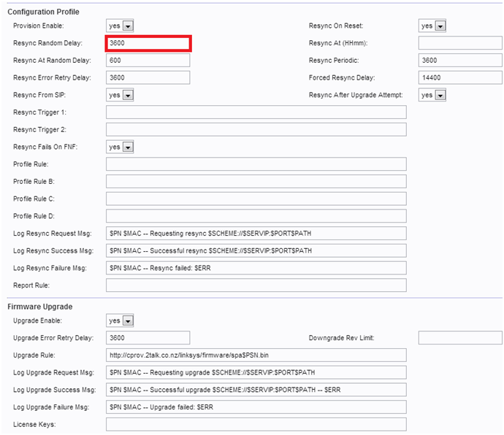Viewport: 504px width, 435px height.
Task: Click the Profile Rule B field
Action: [256, 182]
